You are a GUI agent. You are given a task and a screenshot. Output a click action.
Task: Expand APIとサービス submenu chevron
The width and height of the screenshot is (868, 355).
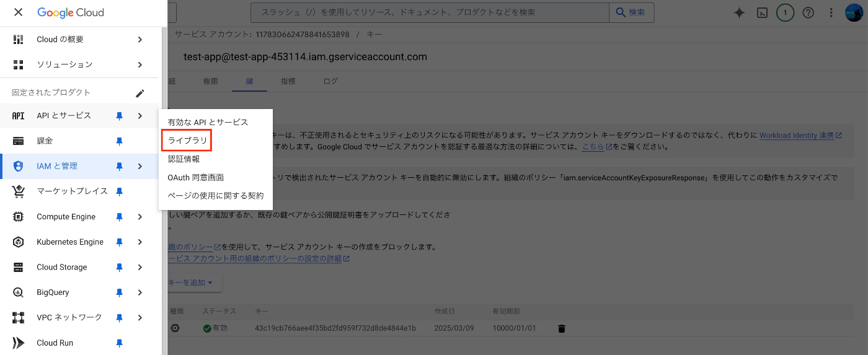(x=140, y=116)
